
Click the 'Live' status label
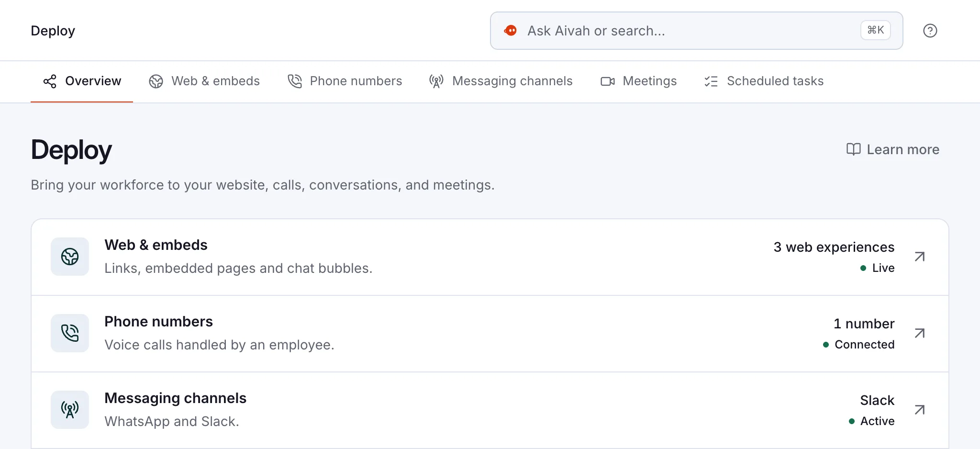[x=883, y=268]
